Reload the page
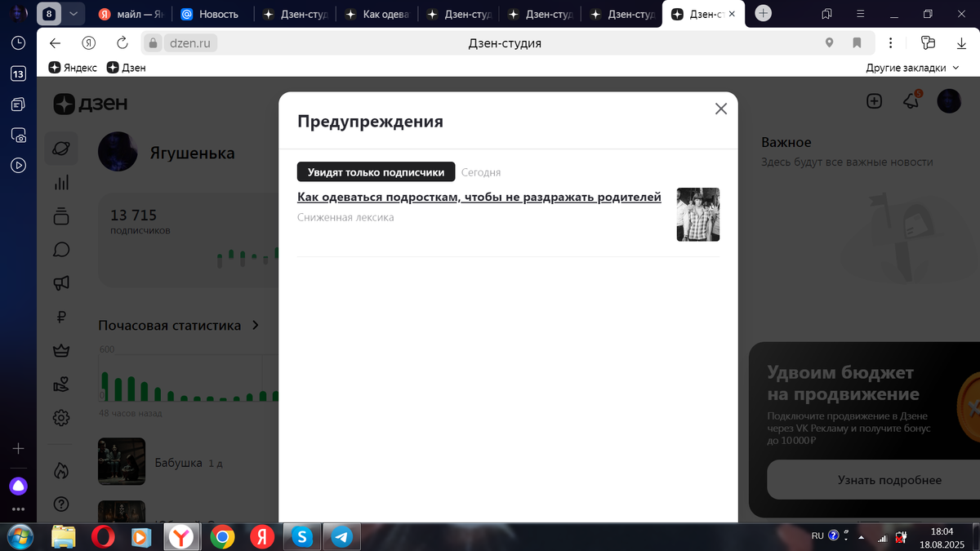 click(122, 43)
